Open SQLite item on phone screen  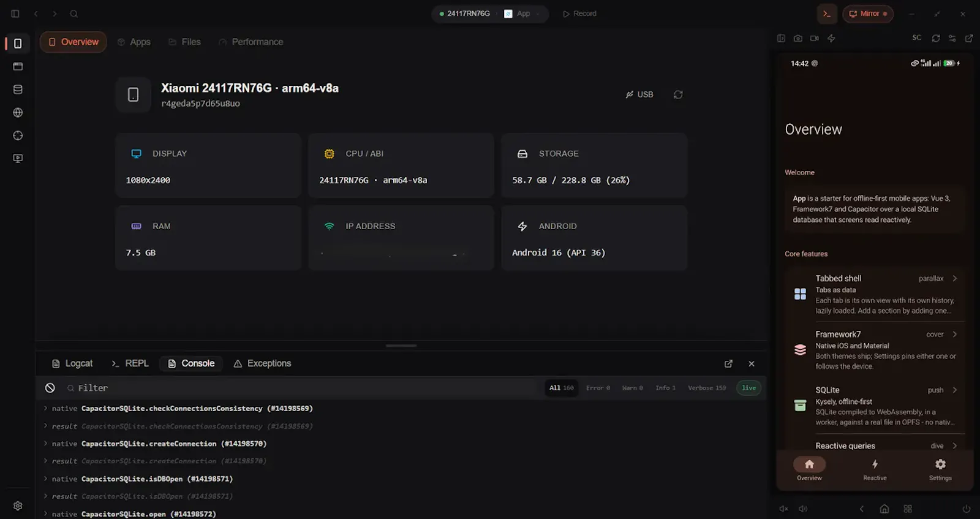click(875, 406)
